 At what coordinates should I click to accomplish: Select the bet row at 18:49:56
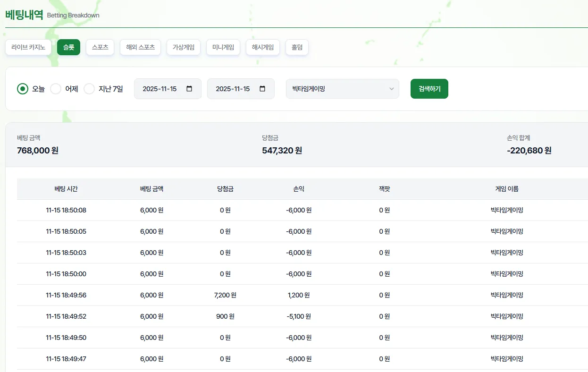(302, 295)
